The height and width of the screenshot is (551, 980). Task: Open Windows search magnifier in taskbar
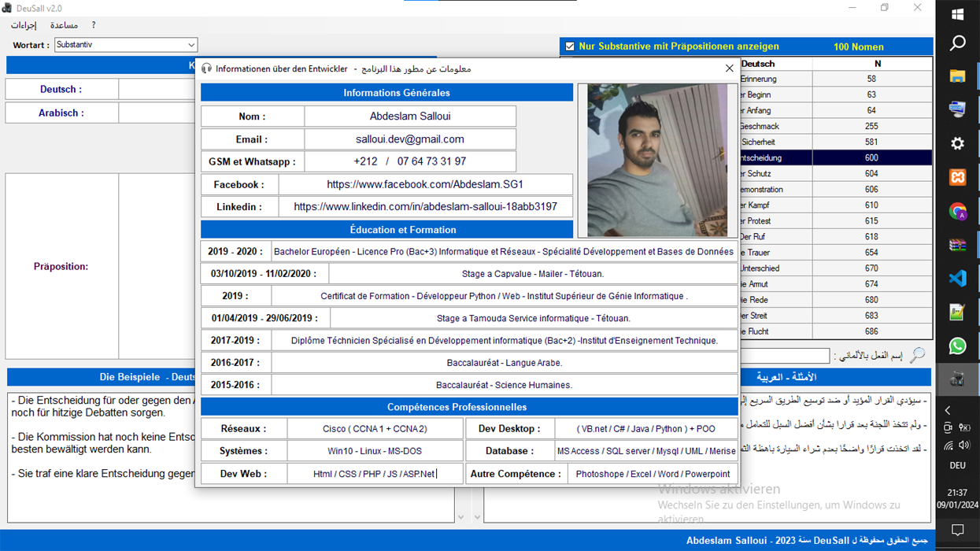coord(957,43)
